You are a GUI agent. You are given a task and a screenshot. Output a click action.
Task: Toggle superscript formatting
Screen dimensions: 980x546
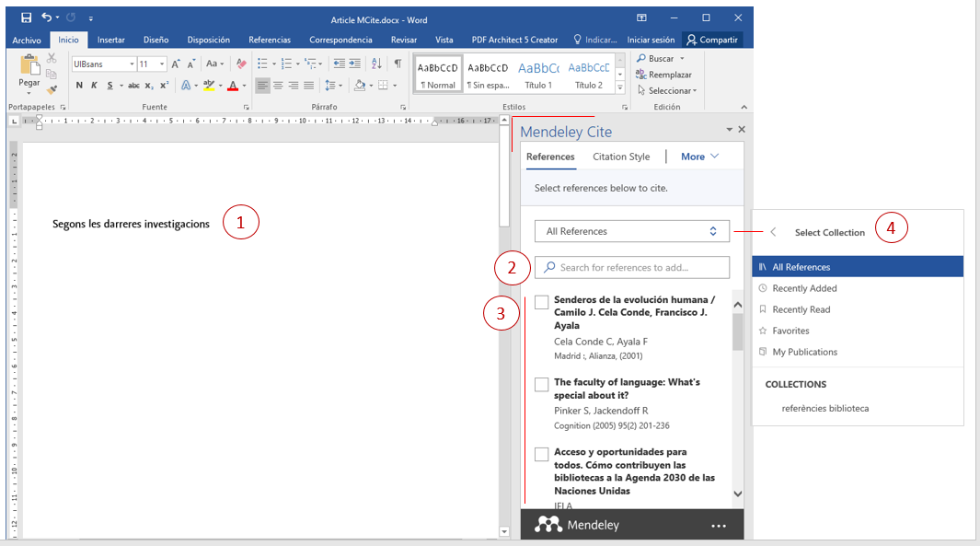(x=165, y=86)
